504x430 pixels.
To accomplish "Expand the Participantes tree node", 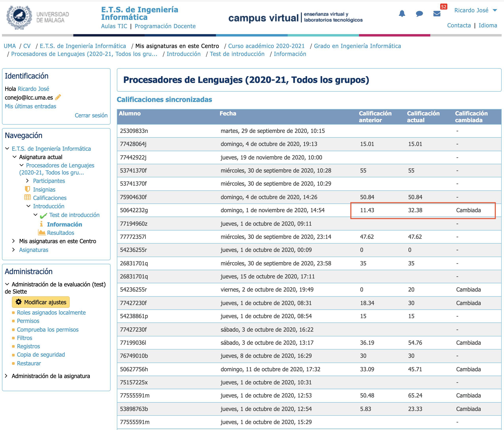I will pyautogui.click(x=28, y=181).
